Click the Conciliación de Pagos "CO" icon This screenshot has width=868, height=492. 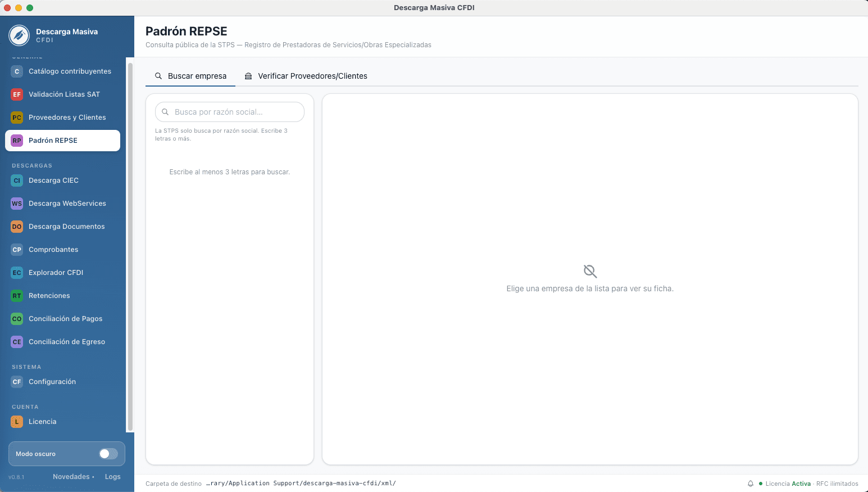pyautogui.click(x=17, y=319)
